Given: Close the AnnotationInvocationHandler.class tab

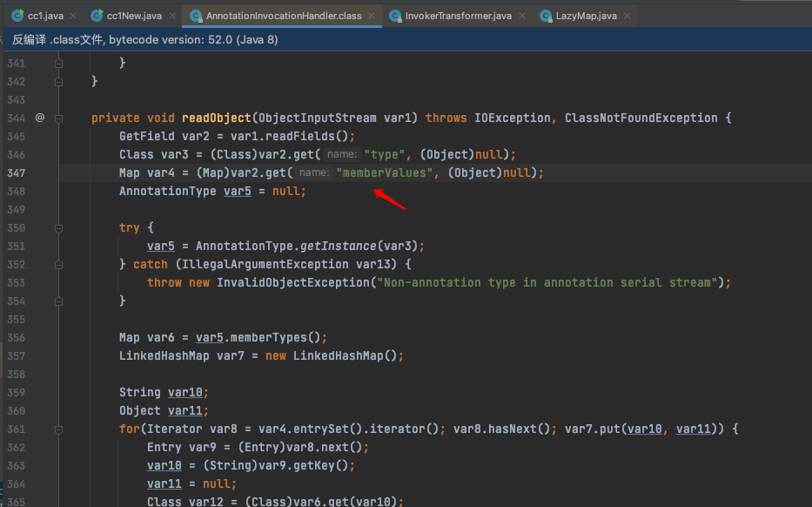Looking at the screenshot, I should point(372,16).
